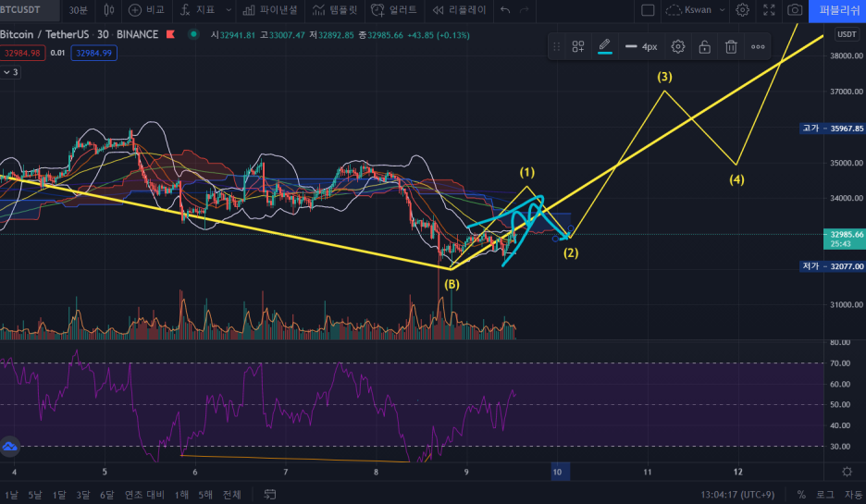
Task: Open the 템플릿 indicator templates menu
Action: (x=335, y=10)
